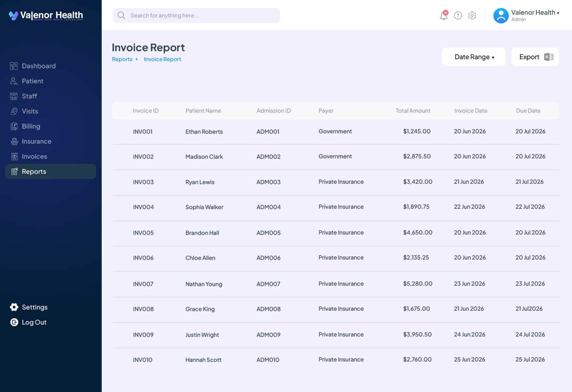Screen dimensions: 572x392
Task: Click the Dashboard grid icon in sidebar
Action: [14, 66]
